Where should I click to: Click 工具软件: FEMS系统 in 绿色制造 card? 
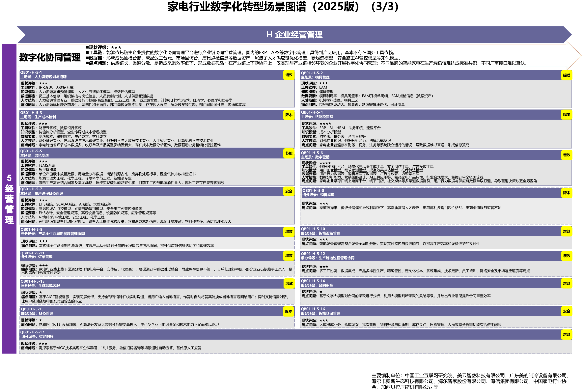point(38,165)
